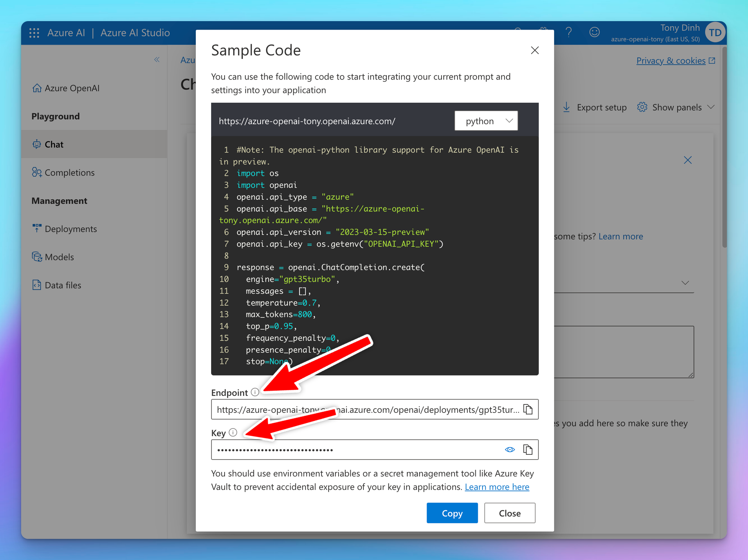Image resolution: width=748 pixels, height=560 pixels.
Task: Open the Models section
Action: coord(59,257)
